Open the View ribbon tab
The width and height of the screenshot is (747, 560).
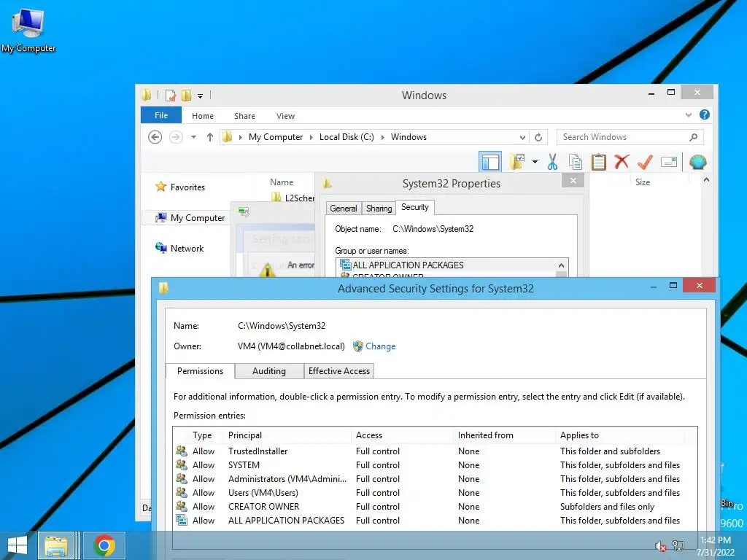(285, 116)
